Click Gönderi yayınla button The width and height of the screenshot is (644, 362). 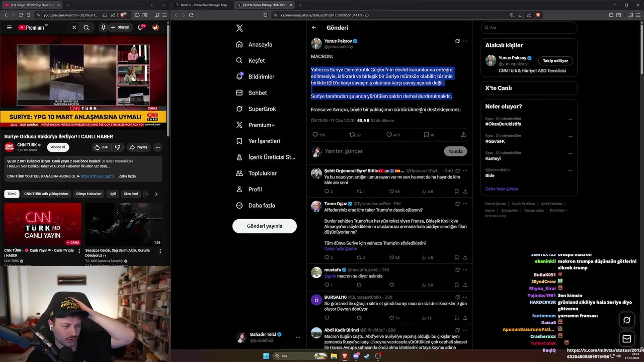pos(264,226)
